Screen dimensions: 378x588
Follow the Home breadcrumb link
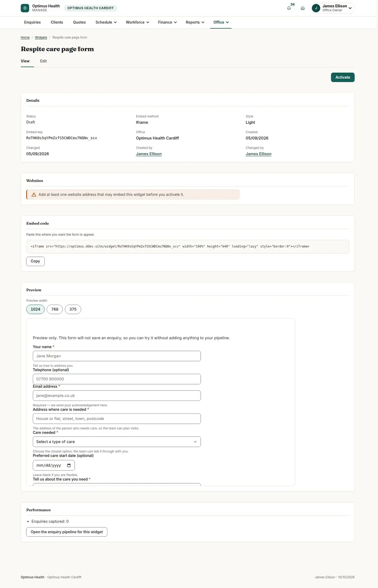pos(25,37)
